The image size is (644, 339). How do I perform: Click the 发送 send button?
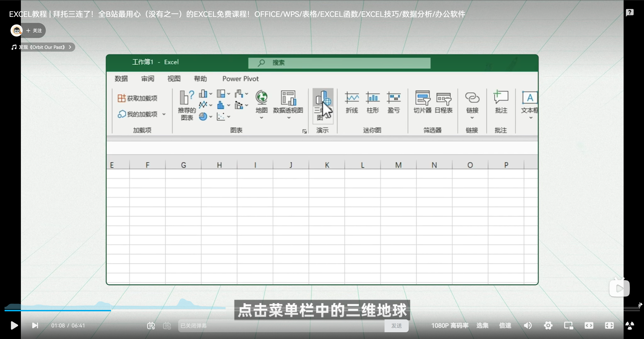tap(396, 326)
